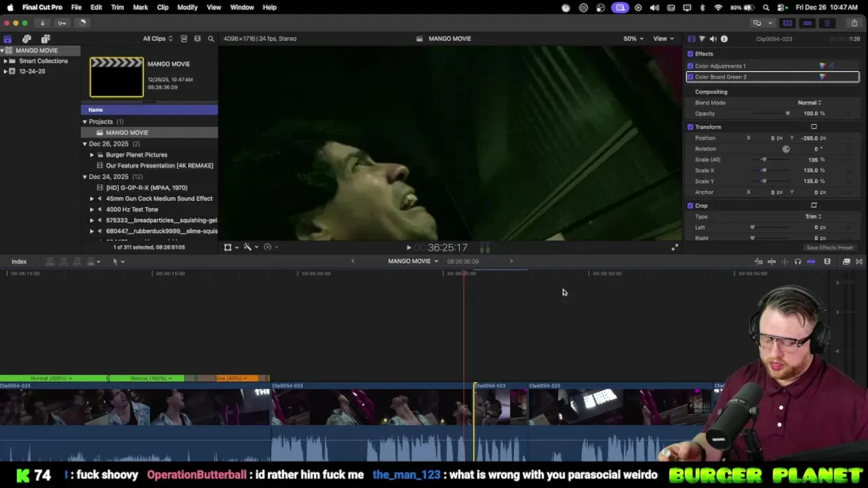Adjust the Opacity slider
The height and width of the screenshot is (488, 868).
[769, 113]
